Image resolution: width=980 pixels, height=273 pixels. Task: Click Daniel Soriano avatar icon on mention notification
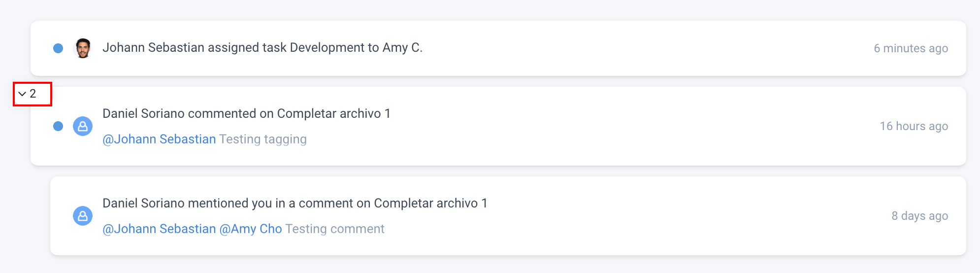coord(83,216)
